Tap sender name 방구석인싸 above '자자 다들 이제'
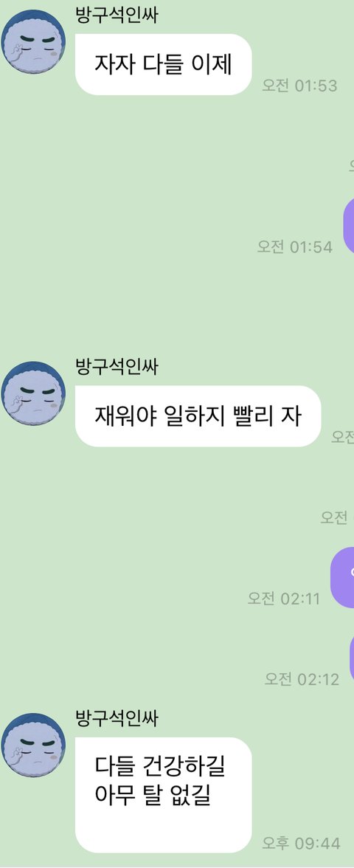 coord(117,15)
